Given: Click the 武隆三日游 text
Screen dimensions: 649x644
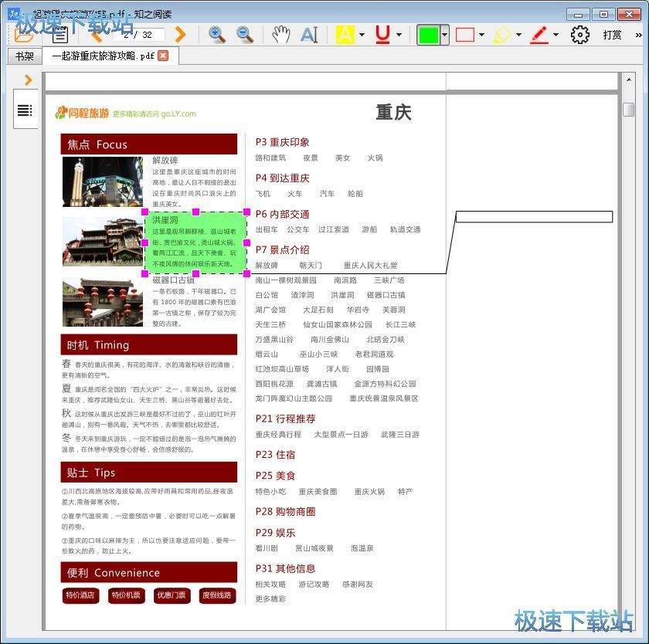Looking at the screenshot, I should pos(400,434).
